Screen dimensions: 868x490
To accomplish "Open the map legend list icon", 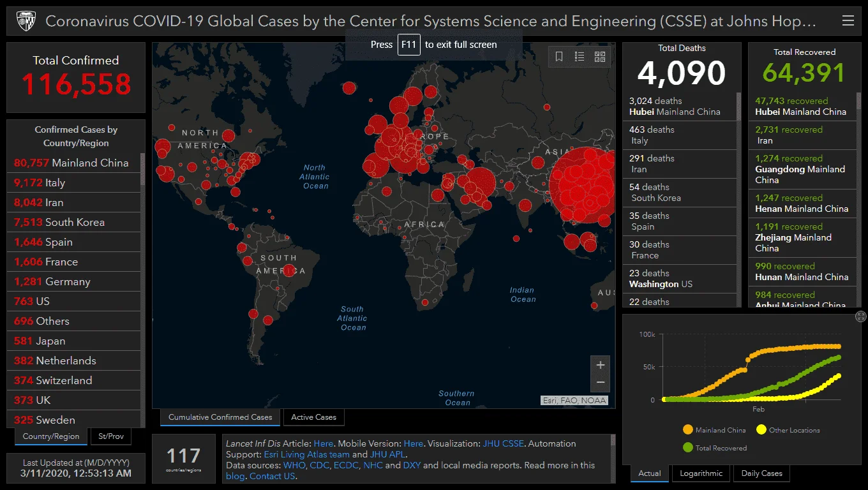I will (x=580, y=57).
